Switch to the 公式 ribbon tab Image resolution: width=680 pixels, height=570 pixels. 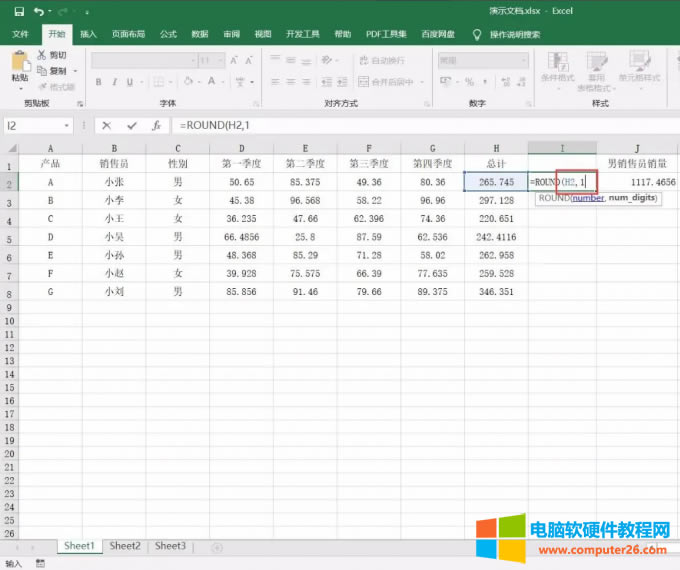click(x=170, y=34)
